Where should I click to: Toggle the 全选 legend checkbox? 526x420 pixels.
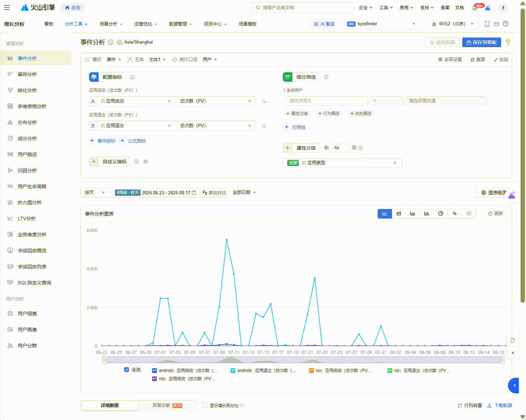127,370
